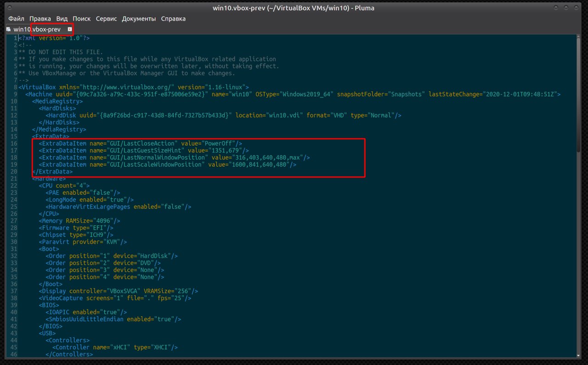Click the VideoCapture screens="1" line
The width and height of the screenshot is (588, 365).
(x=115, y=298)
